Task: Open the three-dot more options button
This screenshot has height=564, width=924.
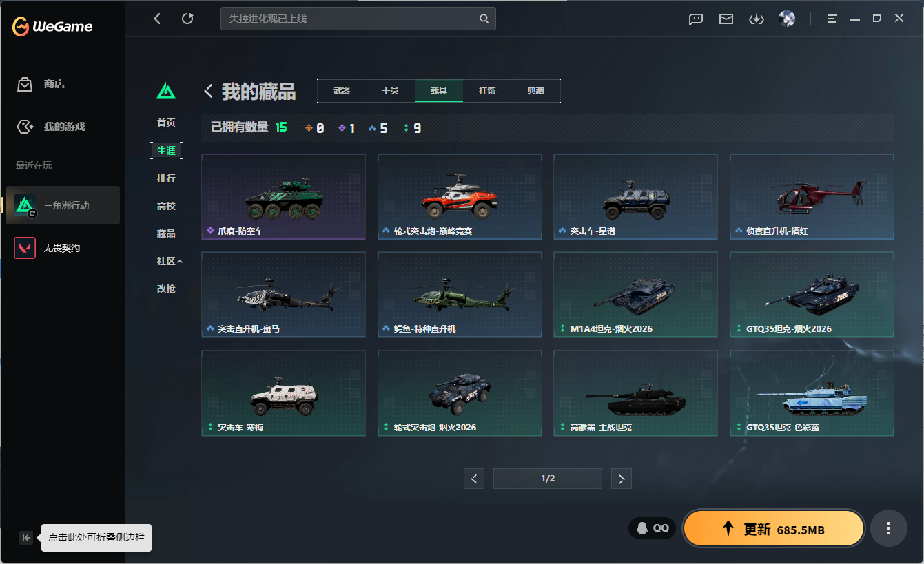Action: [889, 528]
